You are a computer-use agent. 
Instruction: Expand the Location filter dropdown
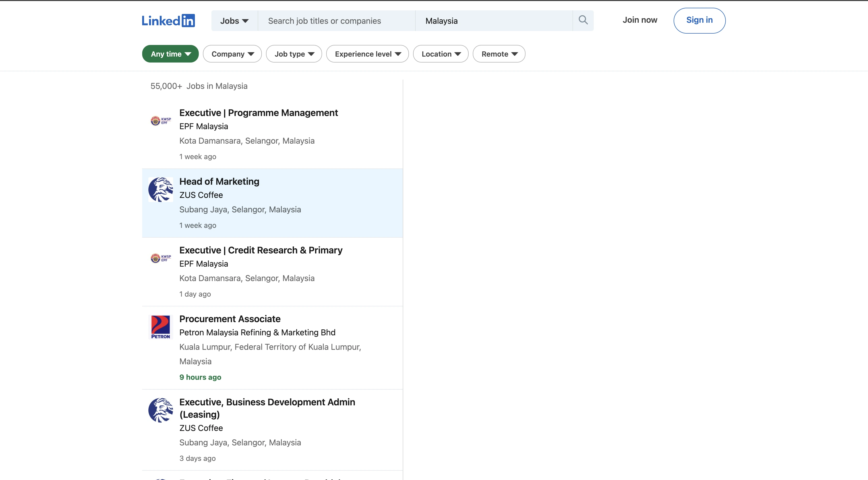(440, 54)
